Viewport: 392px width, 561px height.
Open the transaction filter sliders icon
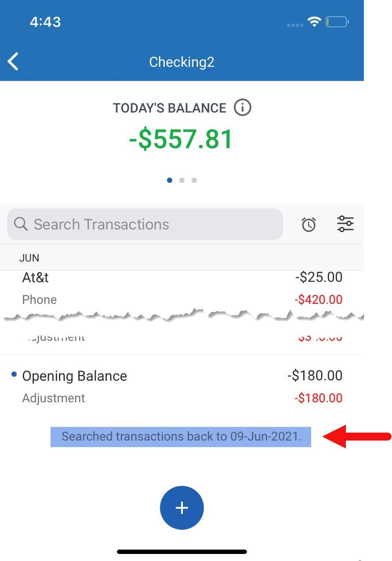(345, 224)
